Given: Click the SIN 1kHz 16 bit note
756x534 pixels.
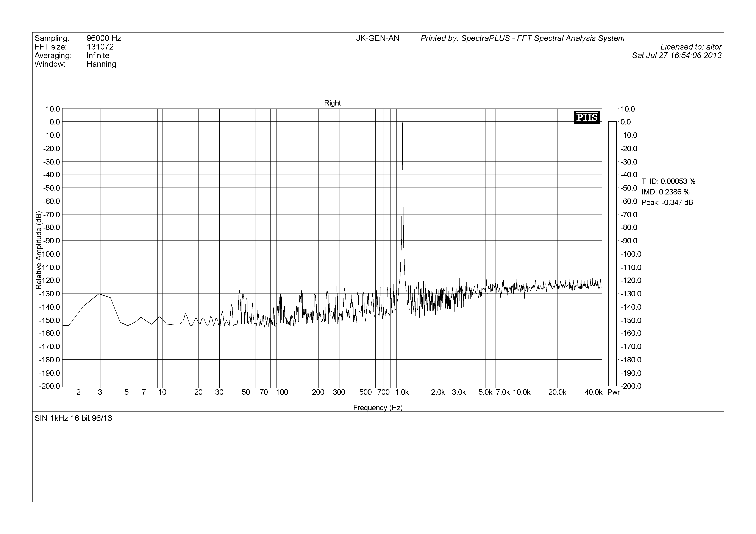Looking at the screenshot, I should [73, 418].
